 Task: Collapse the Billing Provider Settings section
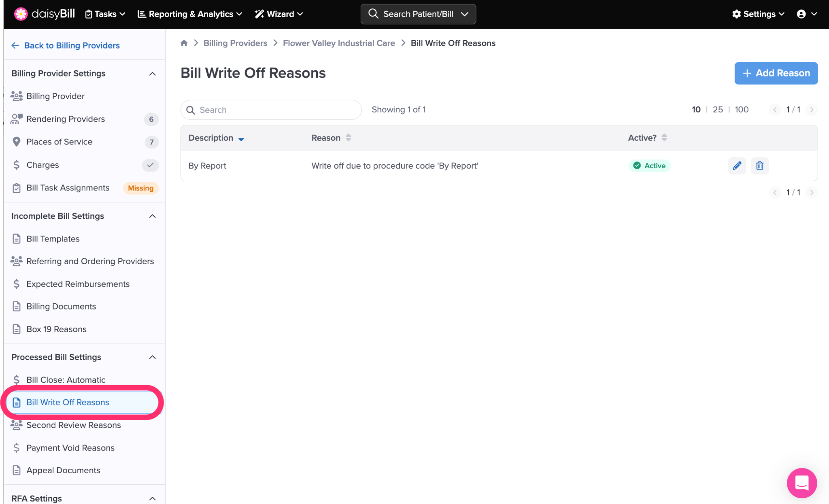[x=152, y=74]
